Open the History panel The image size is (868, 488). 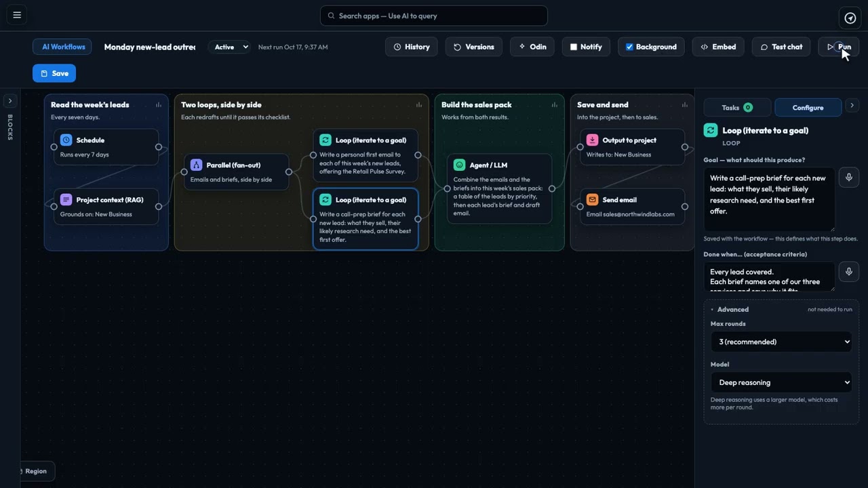click(412, 47)
